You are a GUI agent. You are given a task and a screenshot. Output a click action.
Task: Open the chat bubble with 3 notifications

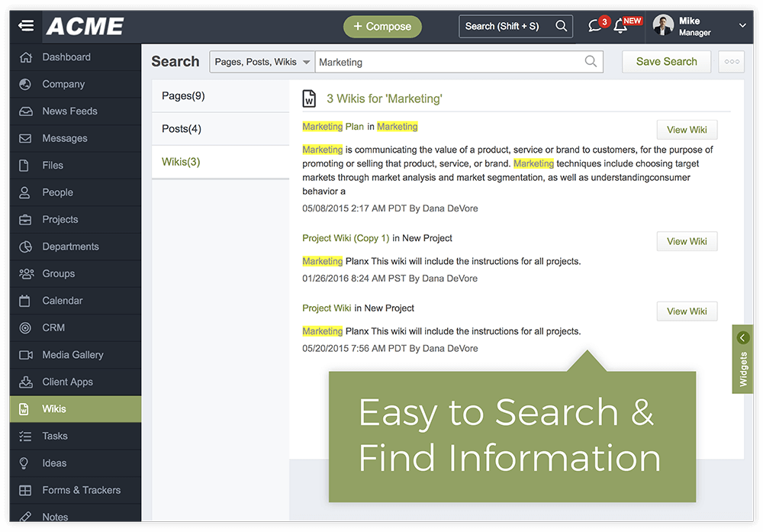[x=594, y=26]
